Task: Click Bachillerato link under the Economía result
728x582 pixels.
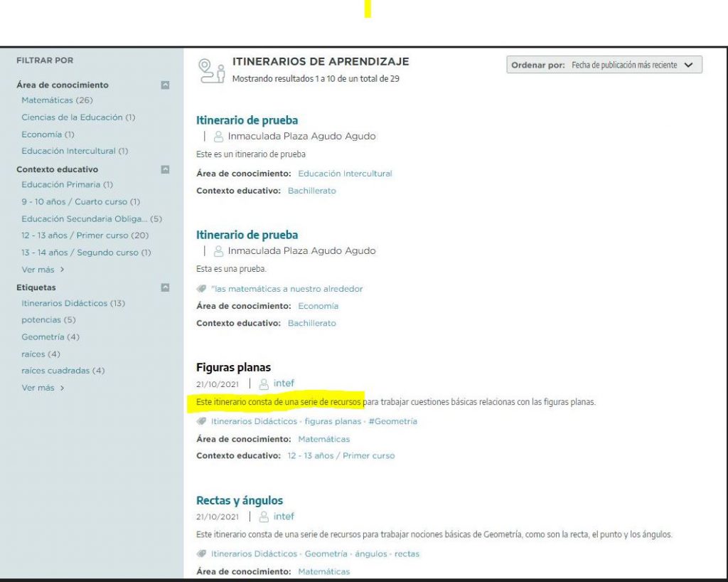Action: click(312, 323)
